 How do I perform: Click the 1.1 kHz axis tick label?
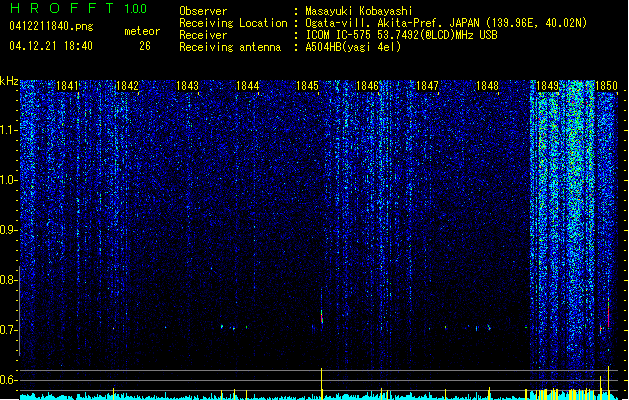8,130
